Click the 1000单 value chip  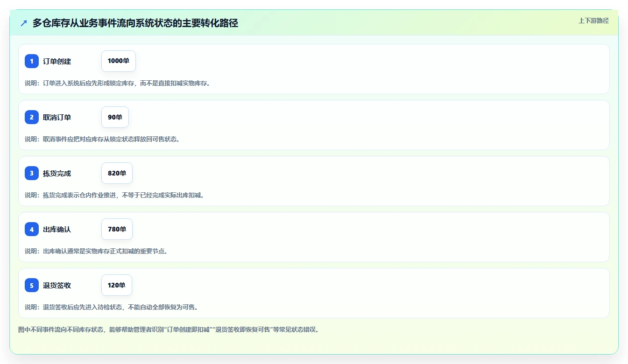click(119, 61)
